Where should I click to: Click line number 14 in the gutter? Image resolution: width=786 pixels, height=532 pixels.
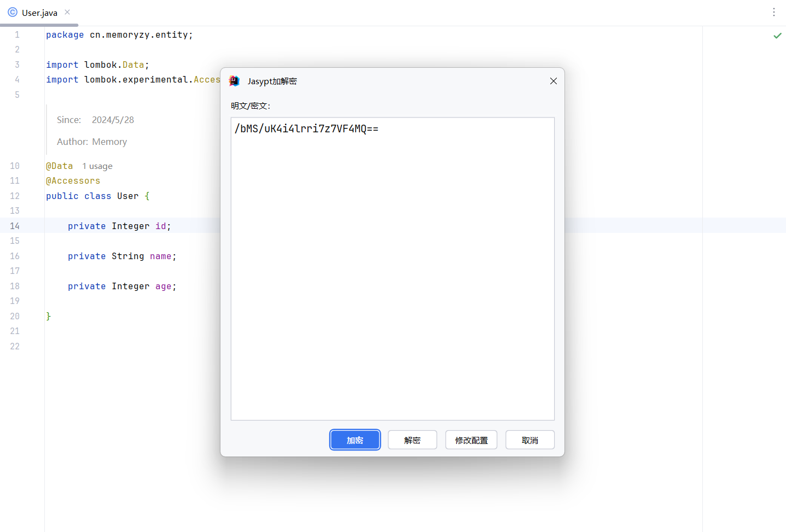(15, 226)
